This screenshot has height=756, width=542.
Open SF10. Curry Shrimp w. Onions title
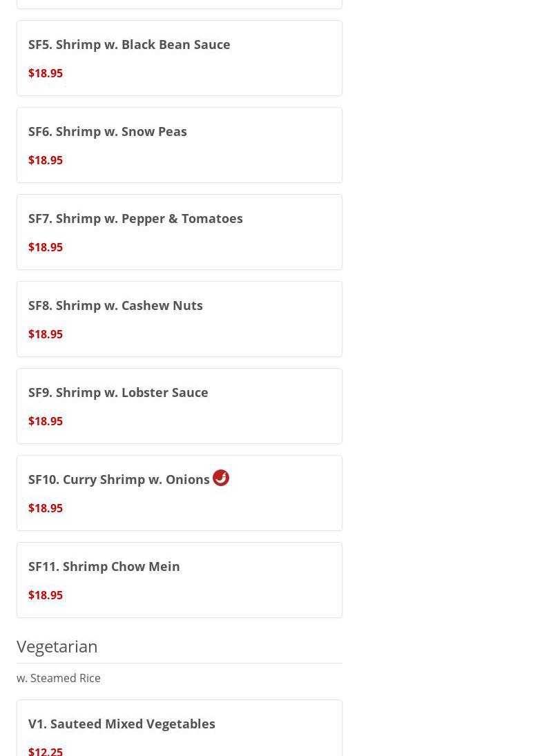tap(119, 479)
